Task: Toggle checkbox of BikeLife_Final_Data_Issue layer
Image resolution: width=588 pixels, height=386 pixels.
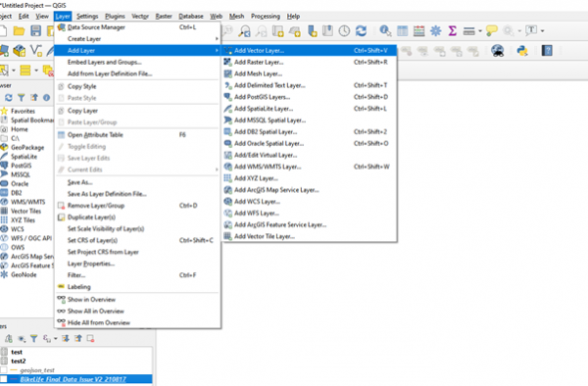Action: [4, 379]
